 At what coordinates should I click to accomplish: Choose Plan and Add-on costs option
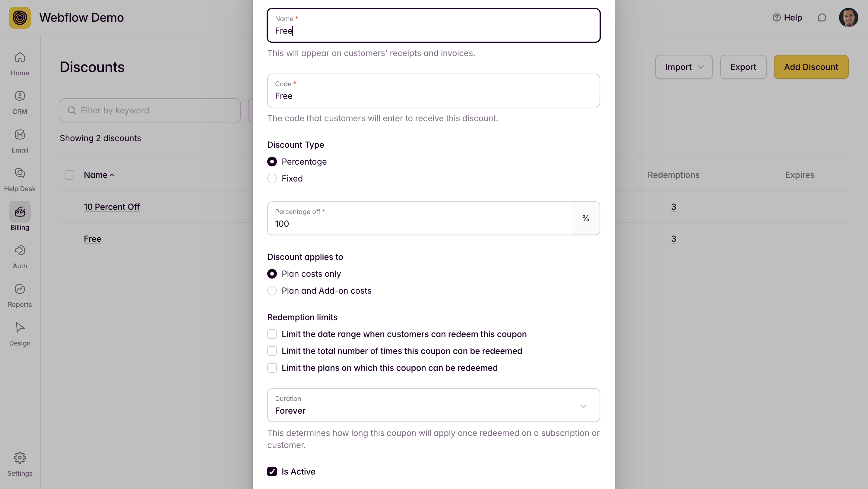[272, 291]
